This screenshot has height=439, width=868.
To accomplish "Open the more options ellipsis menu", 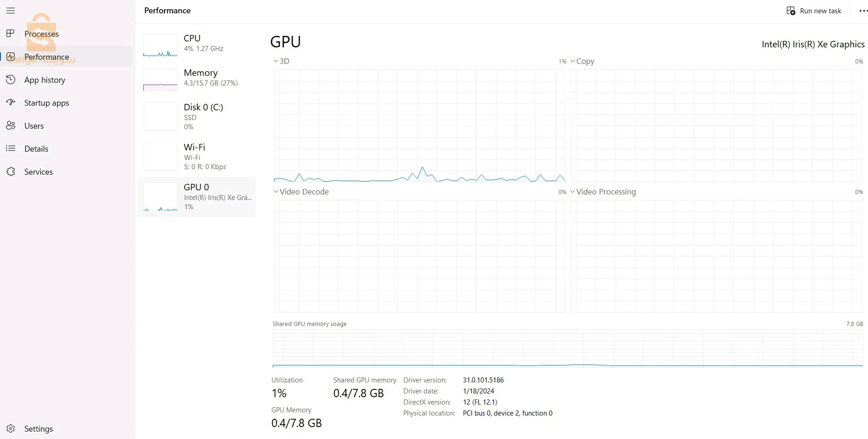I will 862,10.
